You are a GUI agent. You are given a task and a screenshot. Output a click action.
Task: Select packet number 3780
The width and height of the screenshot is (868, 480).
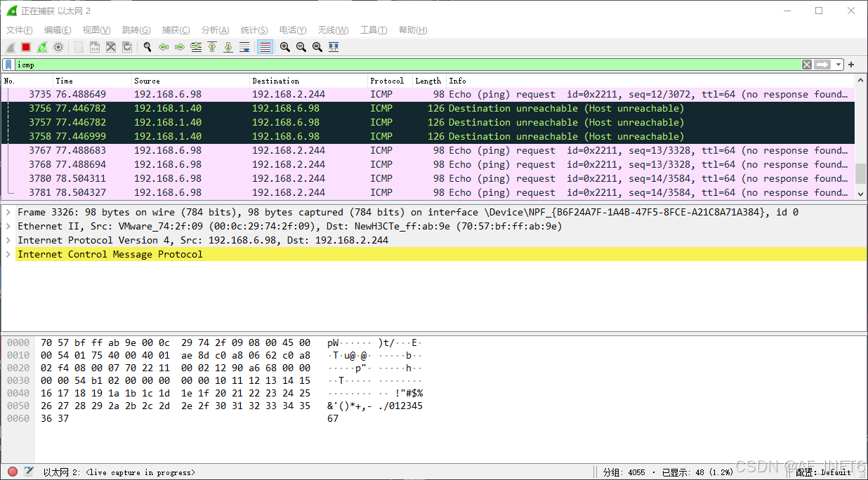click(x=428, y=178)
